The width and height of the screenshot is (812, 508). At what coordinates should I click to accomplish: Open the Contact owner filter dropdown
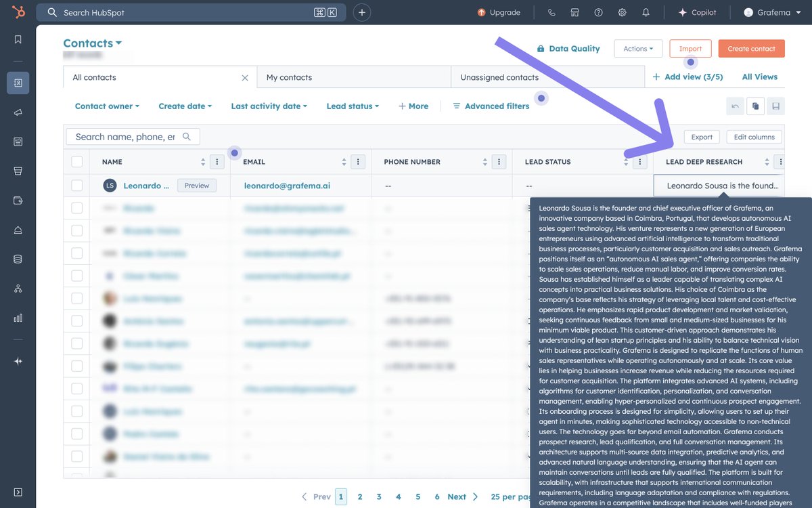click(x=107, y=106)
